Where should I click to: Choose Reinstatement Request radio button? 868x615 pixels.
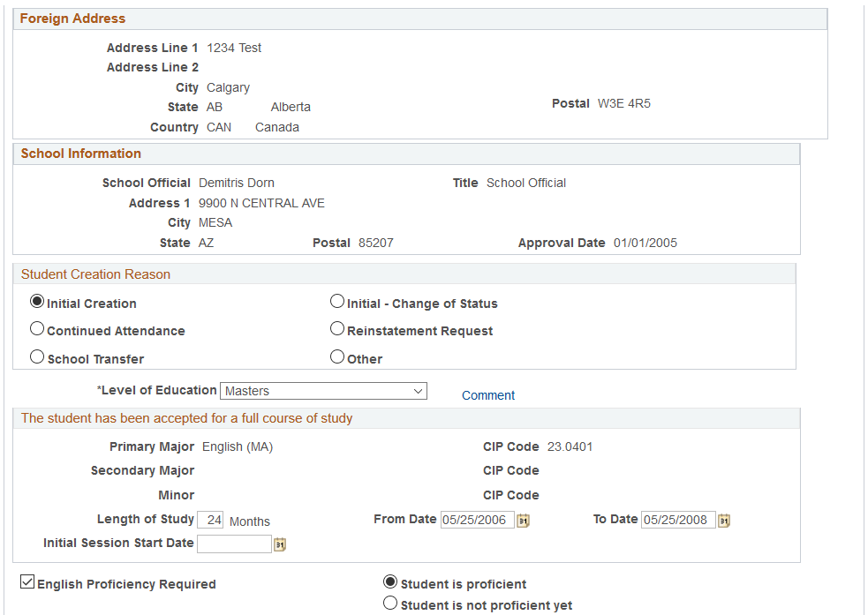click(337, 328)
